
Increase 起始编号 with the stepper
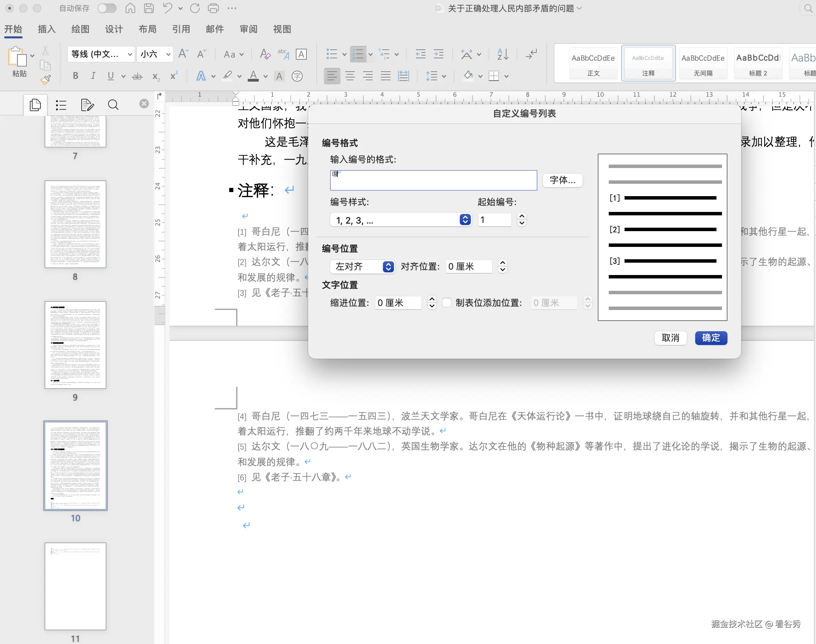(521, 216)
